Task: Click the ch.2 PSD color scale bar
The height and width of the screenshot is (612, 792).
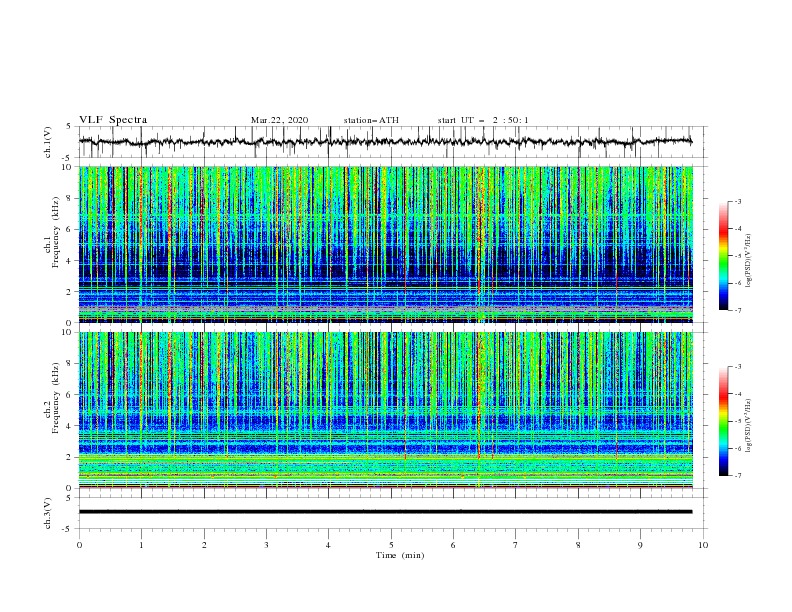Action: (x=724, y=421)
